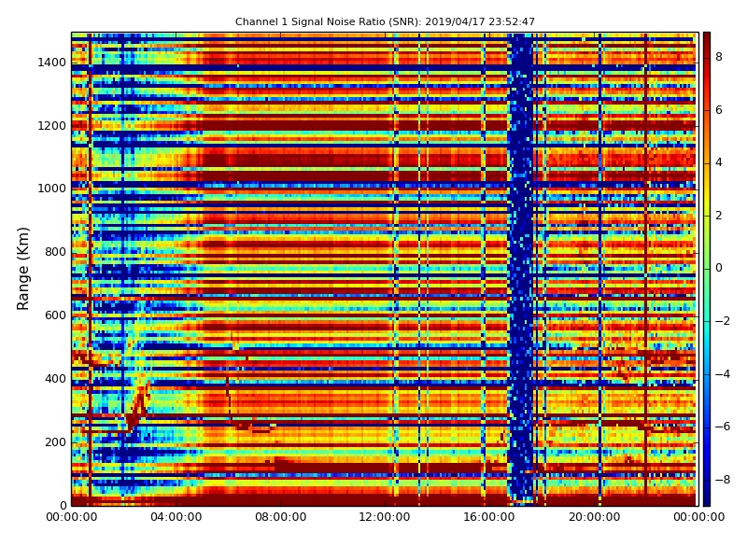Select the 800 range tick label
Screen dimensions: 747x560
[x=55, y=252]
